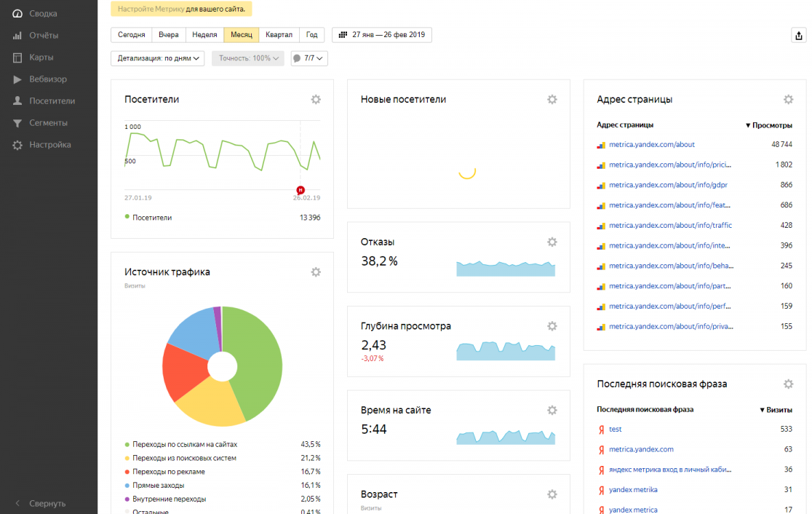
Task: Click the Отчёты bar chart icon
Action: coord(17,35)
